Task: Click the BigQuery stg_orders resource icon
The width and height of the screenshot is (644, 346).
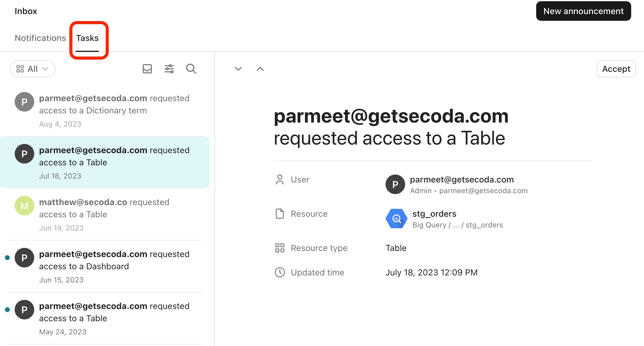Action: click(x=396, y=219)
